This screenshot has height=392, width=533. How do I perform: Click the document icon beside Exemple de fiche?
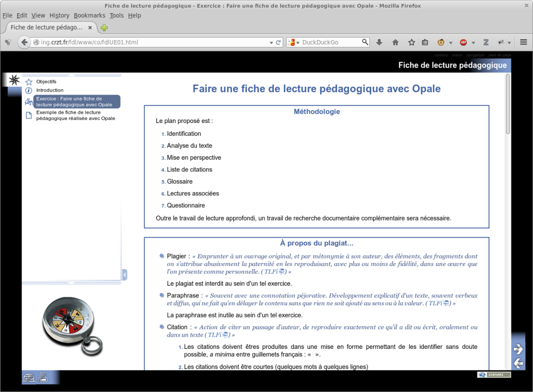(x=29, y=115)
